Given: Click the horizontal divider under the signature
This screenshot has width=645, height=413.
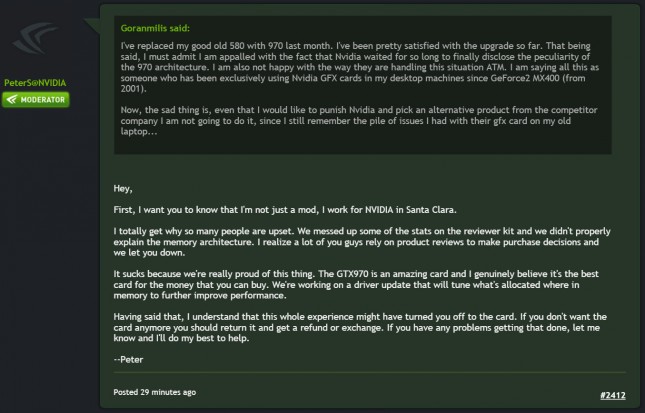Looking at the screenshot, I should tap(369, 372).
